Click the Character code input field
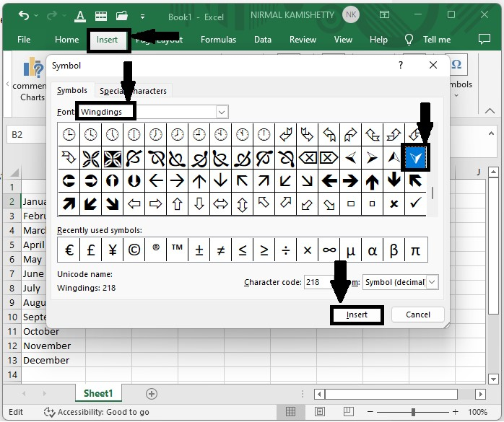Viewport: 504px width, 422px height. point(317,282)
